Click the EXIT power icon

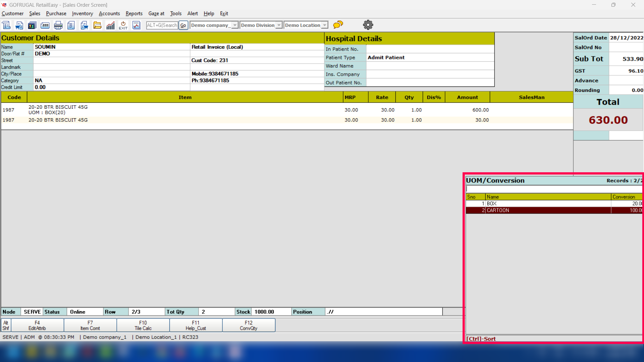point(123,25)
